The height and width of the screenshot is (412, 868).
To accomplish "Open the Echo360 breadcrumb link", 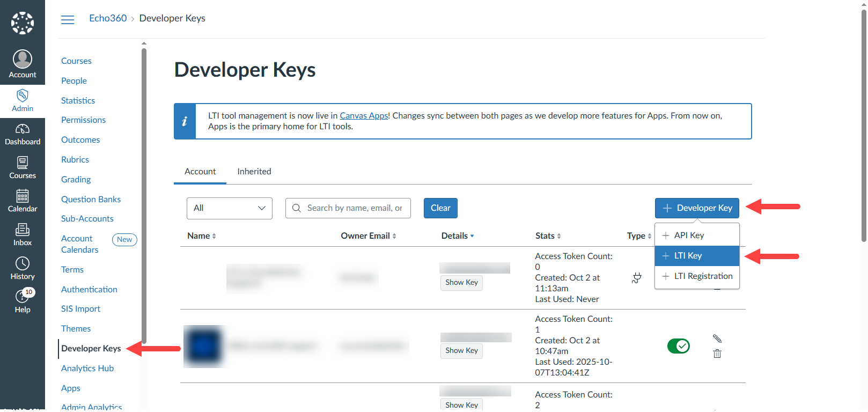I will click(108, 18).
